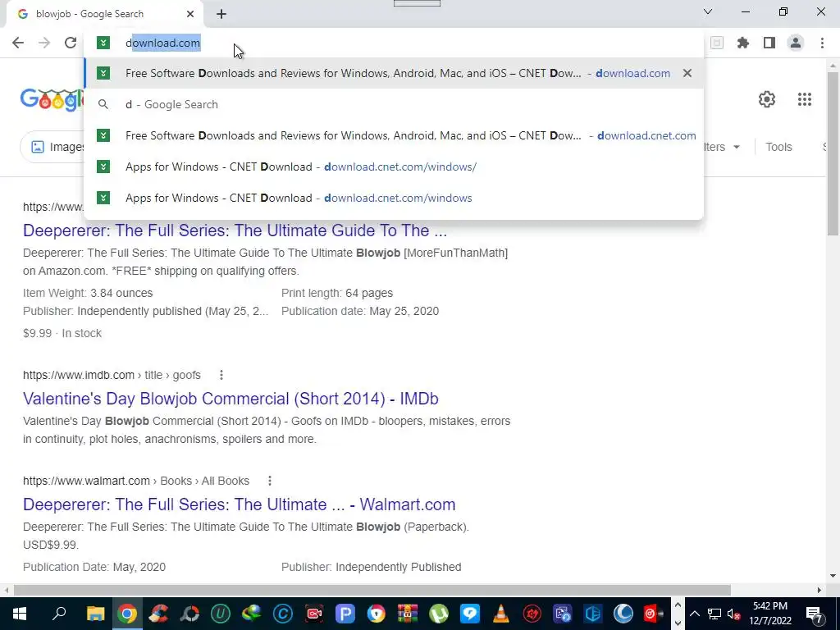Screen dimensions: 840x630
Task: Launch WinRAR from the taskbar
Action: point(407,614)
